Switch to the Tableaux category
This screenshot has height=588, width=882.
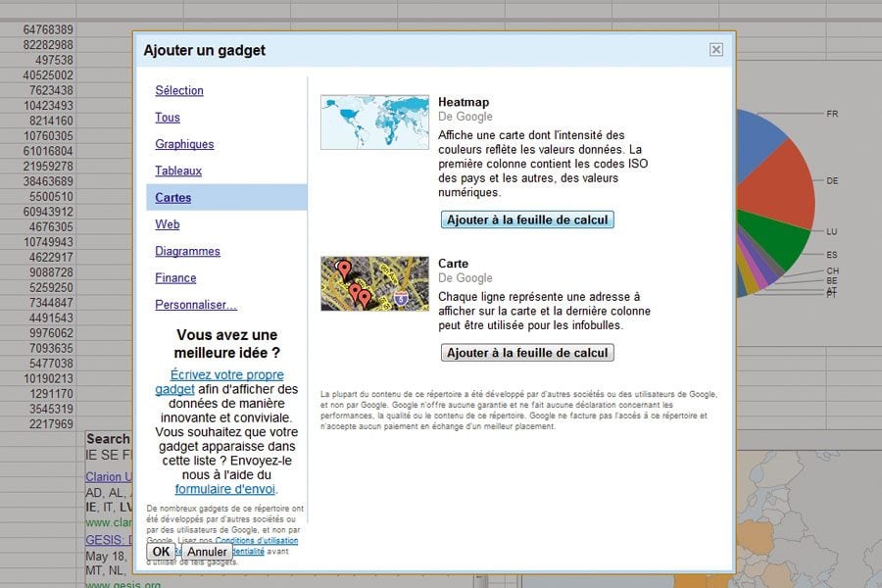[x=178, y=171]
